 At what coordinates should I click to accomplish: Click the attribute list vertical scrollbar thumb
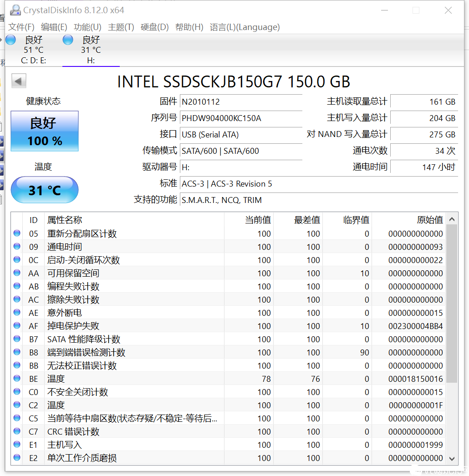(452, 304)
